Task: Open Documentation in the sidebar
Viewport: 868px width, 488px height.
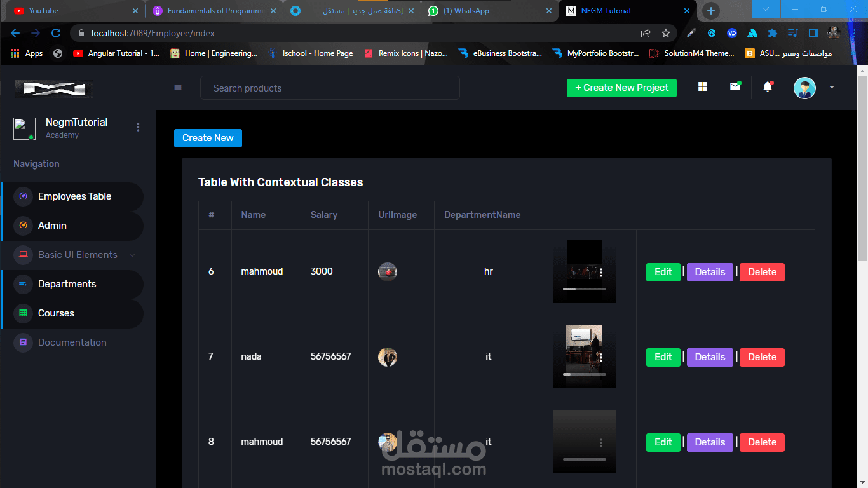Action: (x=72, y=342)
